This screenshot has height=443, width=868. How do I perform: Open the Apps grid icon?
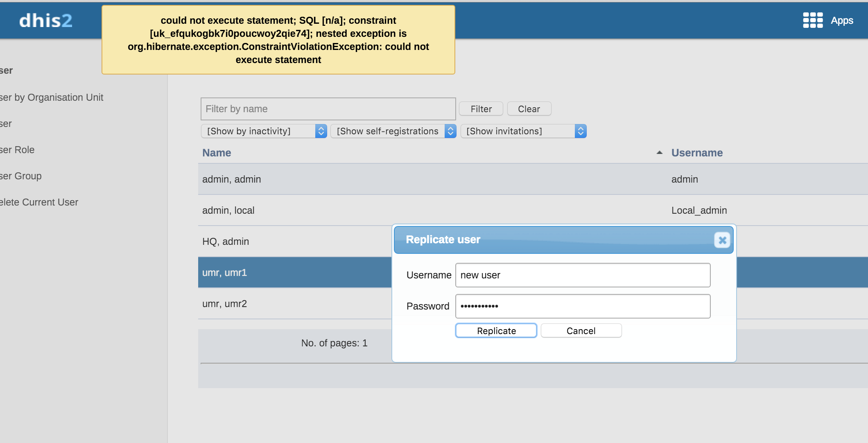(813, 20)
